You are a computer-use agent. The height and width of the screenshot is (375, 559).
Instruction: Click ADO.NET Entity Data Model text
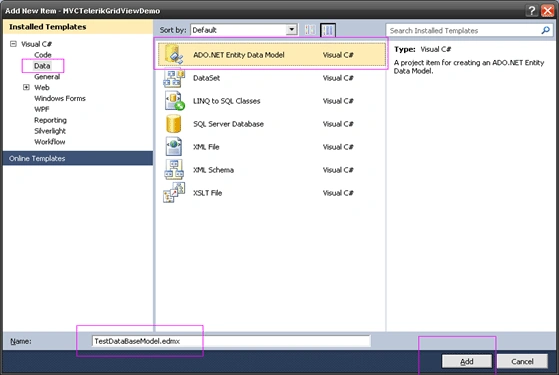[x=239, y=55]
